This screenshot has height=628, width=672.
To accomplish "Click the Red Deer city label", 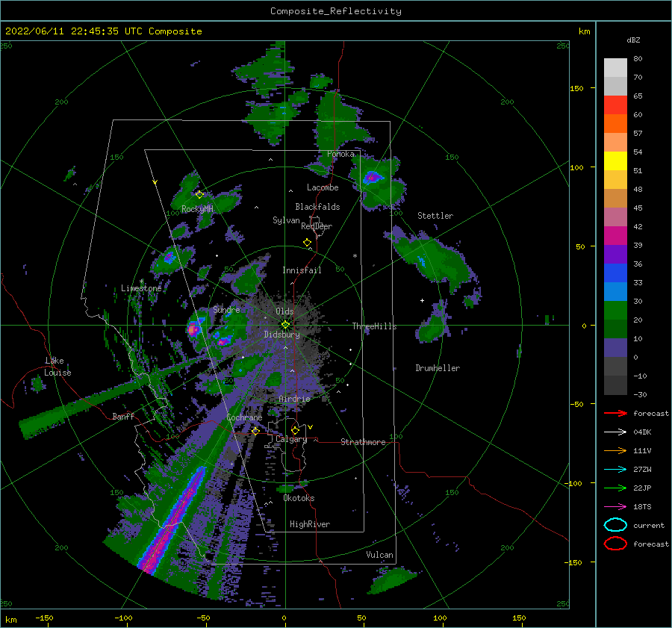I will 317,226.
